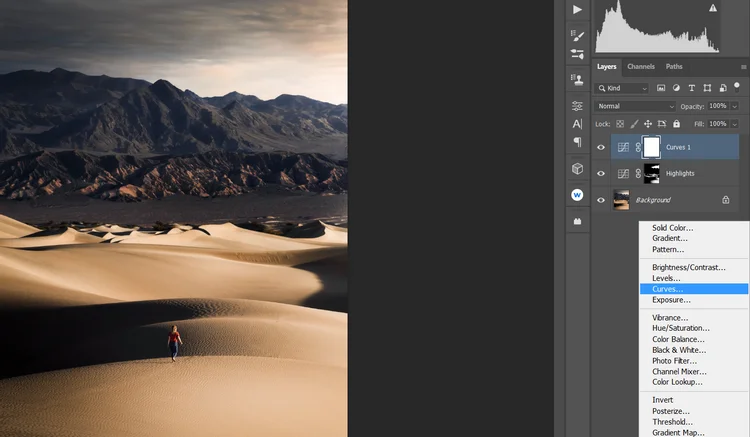Open the Brushes panel icon
This screenshot has height=437, width=750.
pyautogui.click(x=577, y=34)
